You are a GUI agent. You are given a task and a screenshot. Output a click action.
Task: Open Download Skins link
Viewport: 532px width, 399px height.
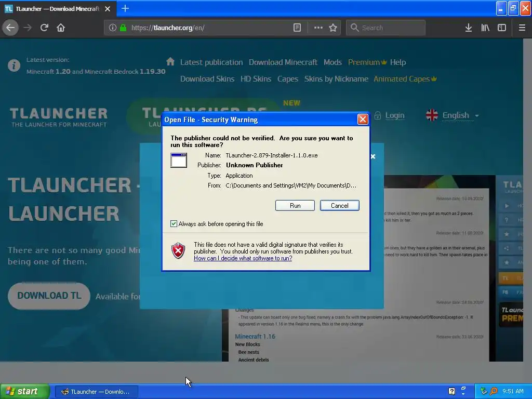pos(207,79)
